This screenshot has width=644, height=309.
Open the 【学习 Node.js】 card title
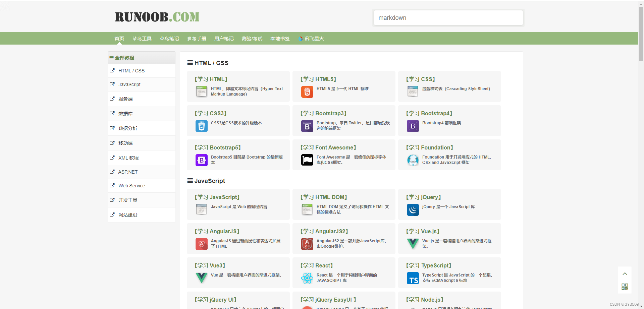(425, 300)
